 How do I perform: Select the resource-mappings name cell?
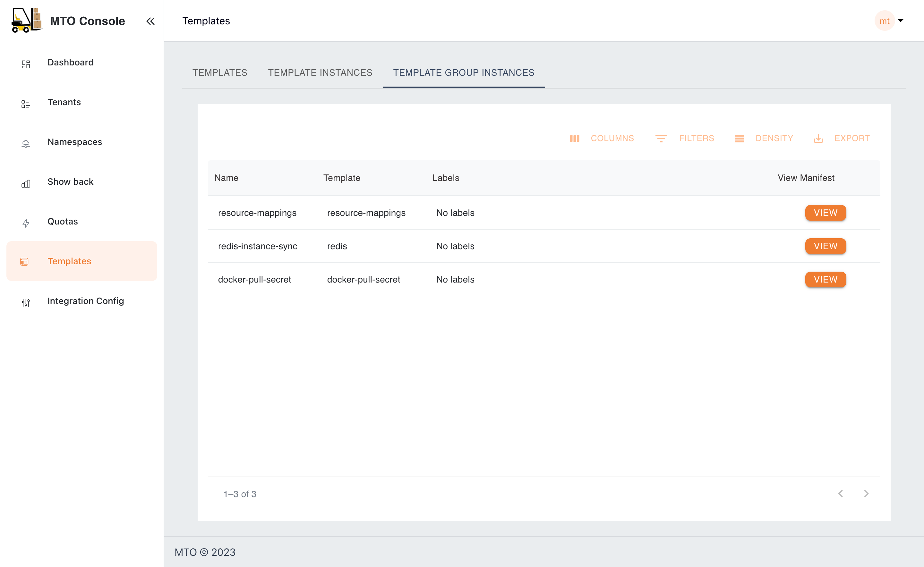pos(257,213)
